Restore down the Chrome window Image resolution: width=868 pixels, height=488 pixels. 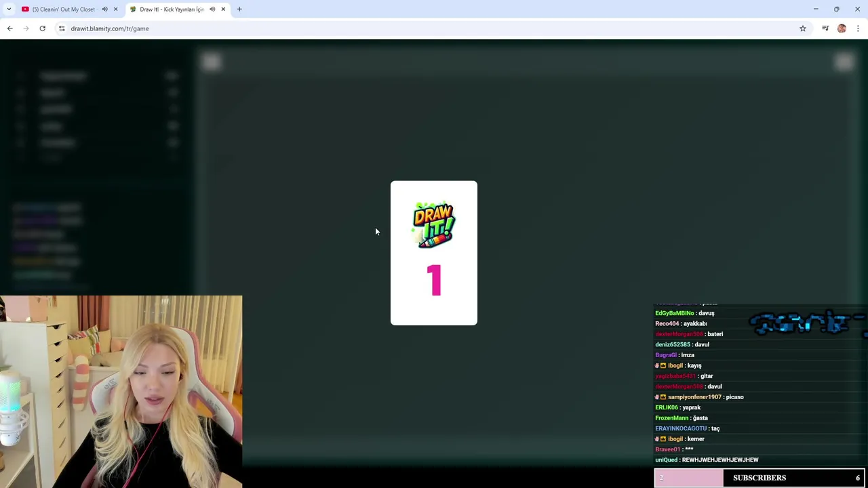[837, 9]
